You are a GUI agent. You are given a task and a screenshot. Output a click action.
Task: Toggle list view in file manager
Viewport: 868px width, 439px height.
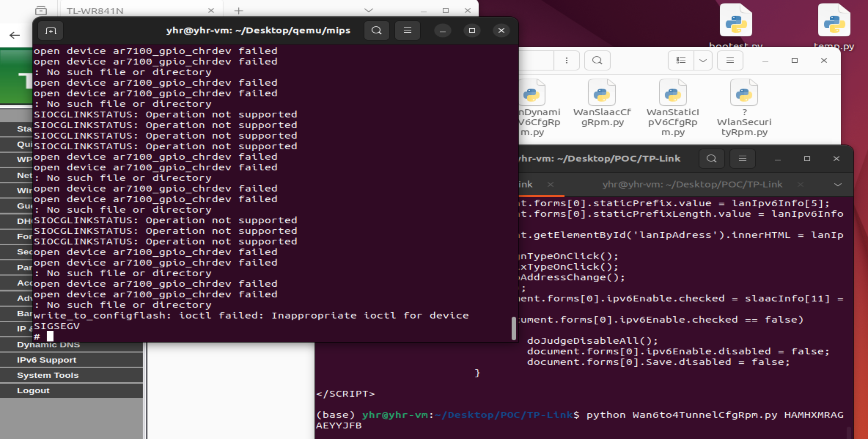(x=681, y=61)
